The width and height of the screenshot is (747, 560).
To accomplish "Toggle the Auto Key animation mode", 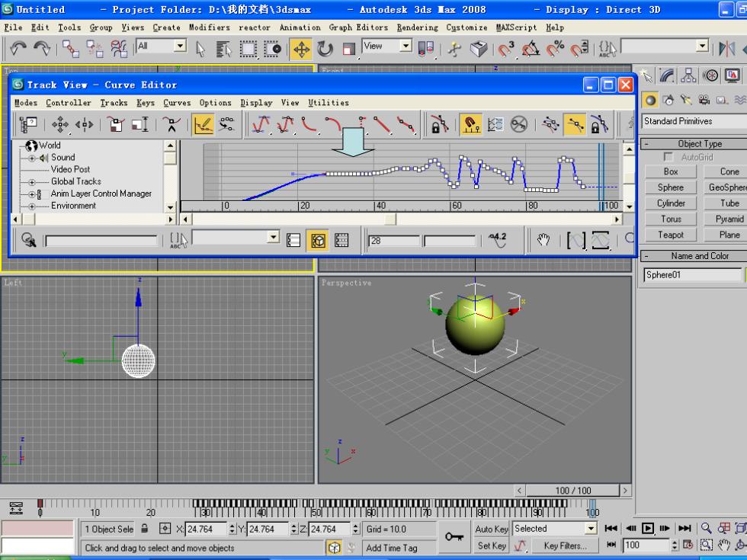I will 492,529.
